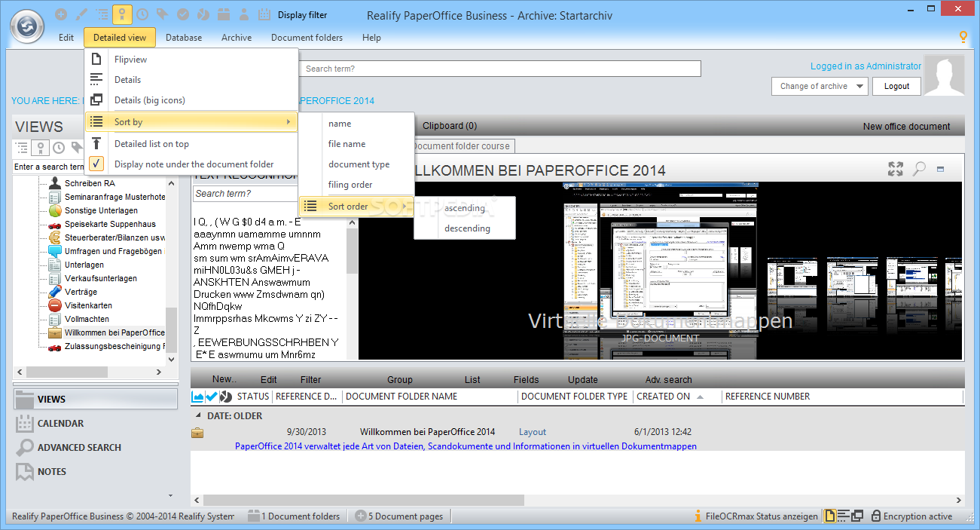
Task: Collapse the DATE: OLDER group
Action: click(199, 416)
